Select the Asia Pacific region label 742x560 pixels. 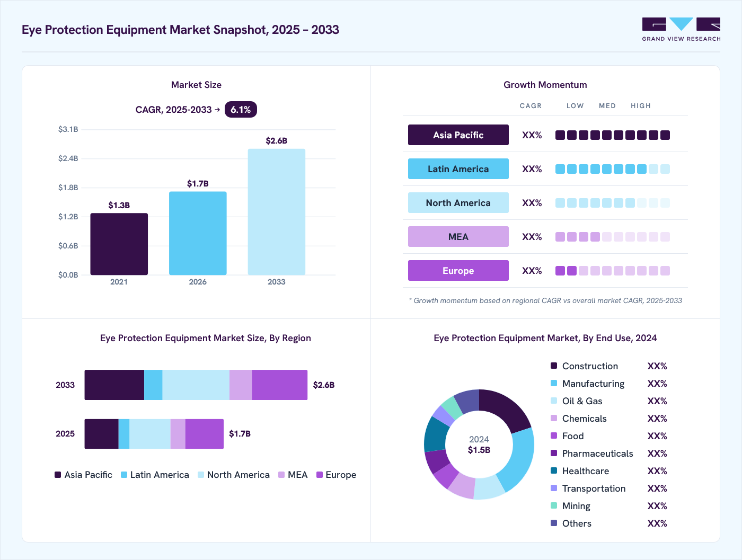click(x=458, y=135)
